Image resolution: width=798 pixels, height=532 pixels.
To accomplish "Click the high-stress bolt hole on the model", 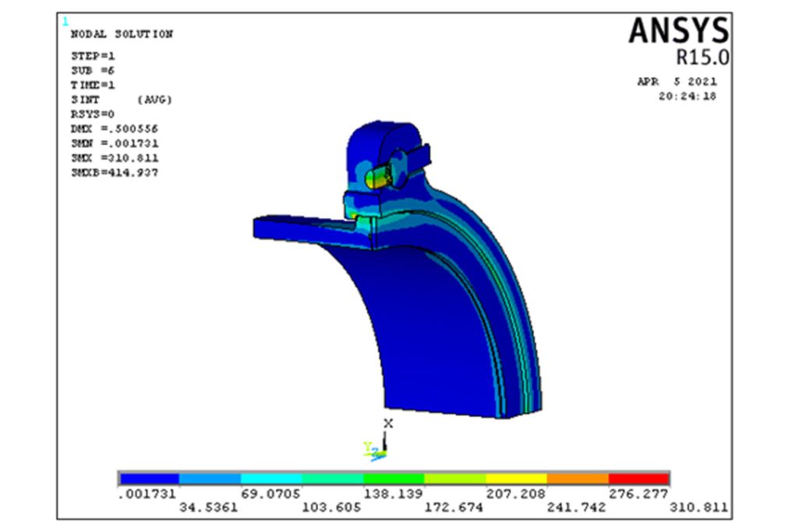I will click(x=380, y=177).
